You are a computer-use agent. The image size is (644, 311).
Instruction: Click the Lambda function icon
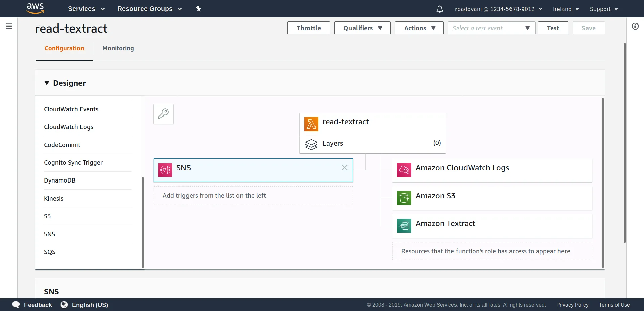click(311, 124)
